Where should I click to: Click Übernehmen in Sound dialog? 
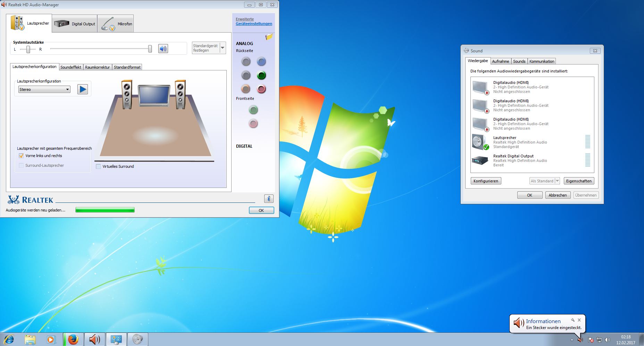click(x=586, y=195)
